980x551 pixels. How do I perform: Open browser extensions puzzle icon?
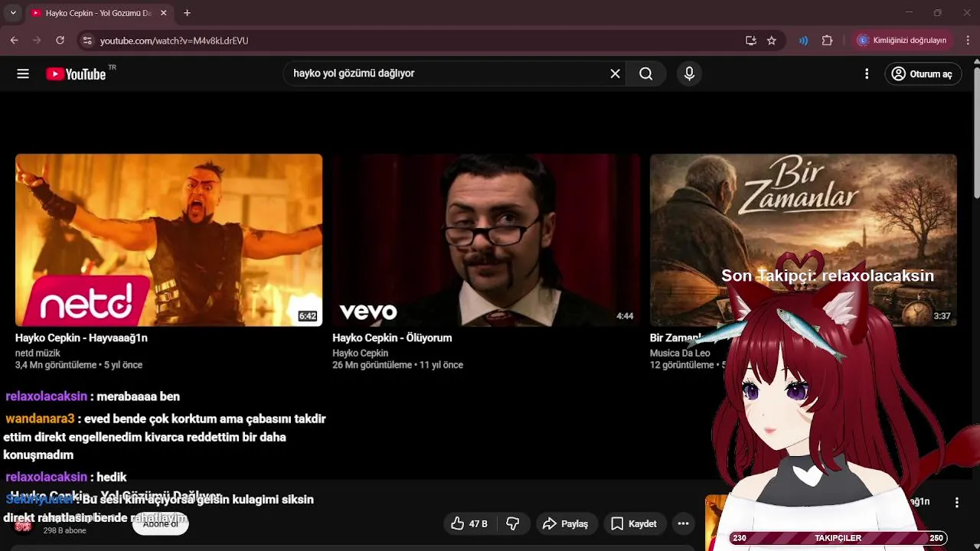(x=827, y=41)
